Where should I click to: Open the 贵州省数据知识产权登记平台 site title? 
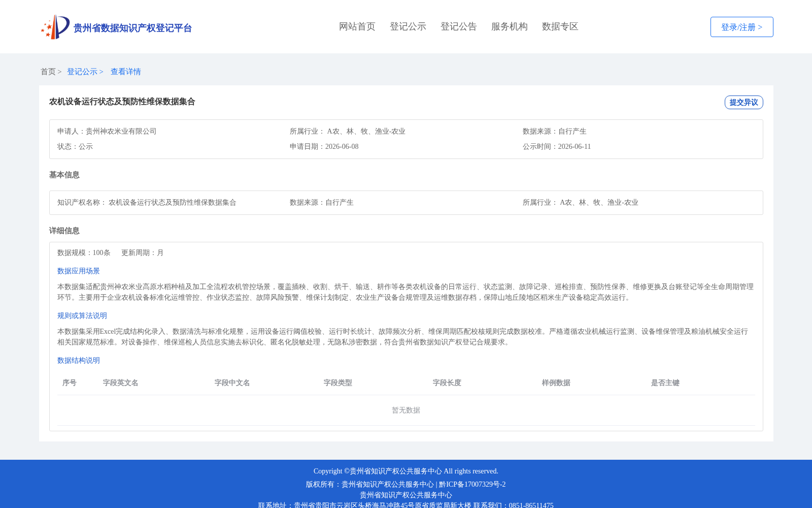pos(132,28)
